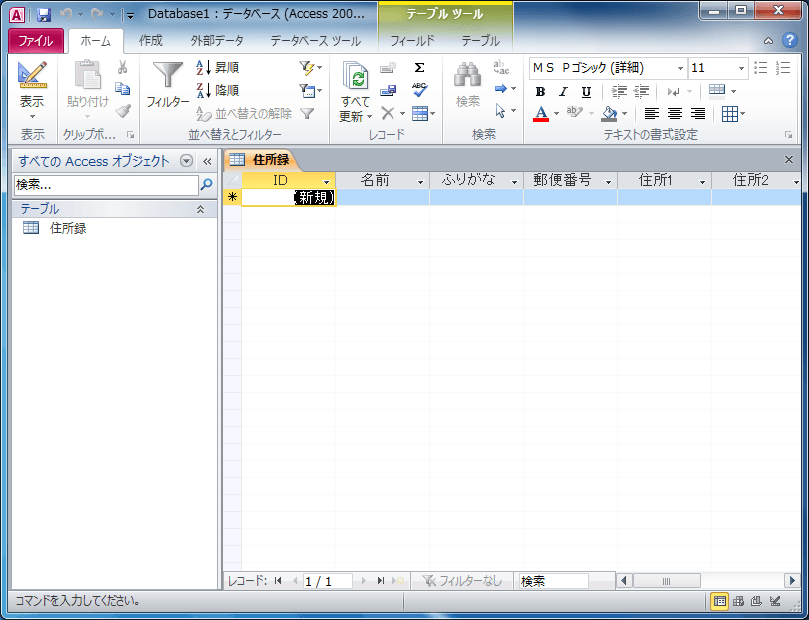Viewport: 809px width, 620px height.
Task: Click the 検索 binoculars icon
Action: [x=467, y=85]
